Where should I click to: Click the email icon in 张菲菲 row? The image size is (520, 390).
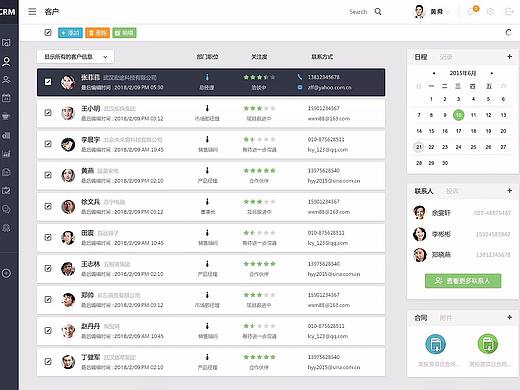tap(299, 87)
